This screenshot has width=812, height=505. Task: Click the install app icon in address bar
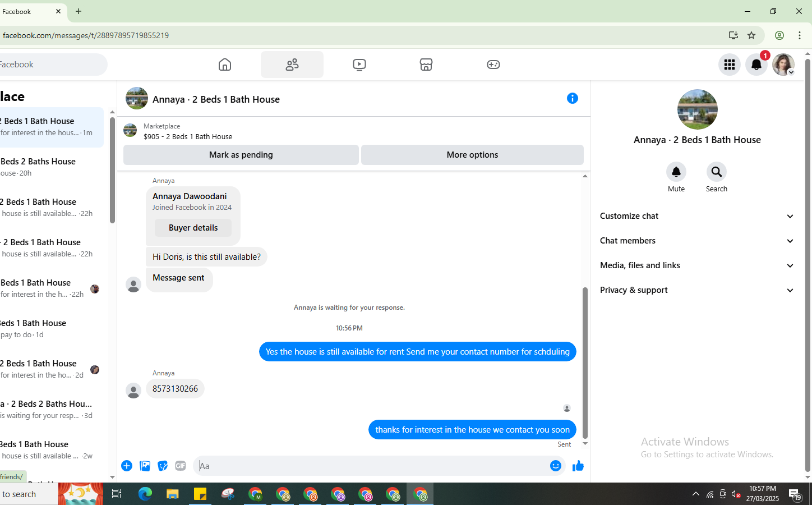pos(733,35)
